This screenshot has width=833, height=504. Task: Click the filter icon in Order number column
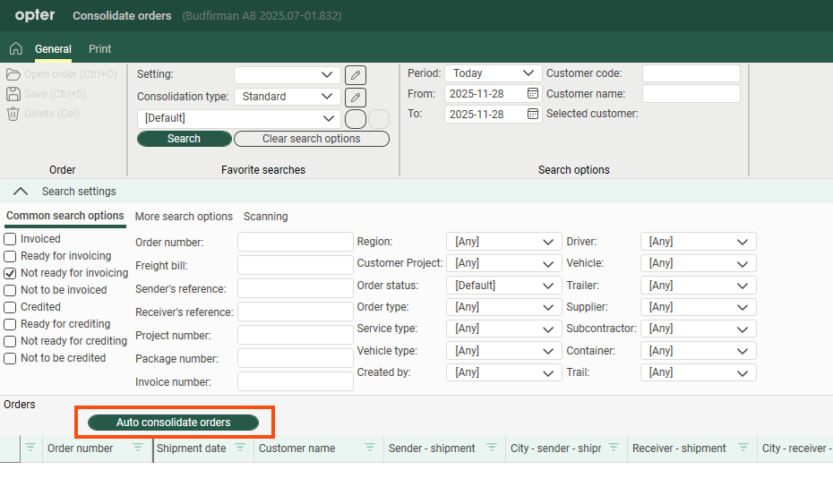pos(138,448)
